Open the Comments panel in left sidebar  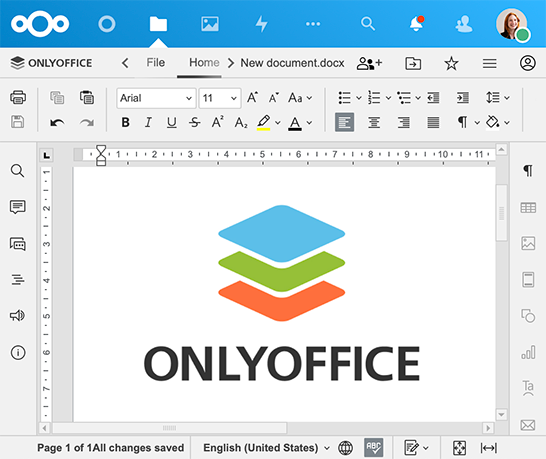coord(17,207)
